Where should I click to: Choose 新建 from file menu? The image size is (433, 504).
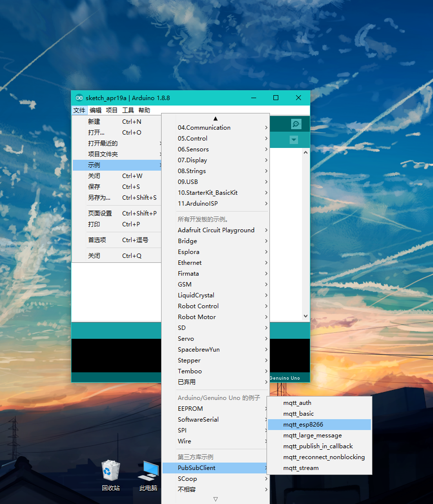[117, 121]
